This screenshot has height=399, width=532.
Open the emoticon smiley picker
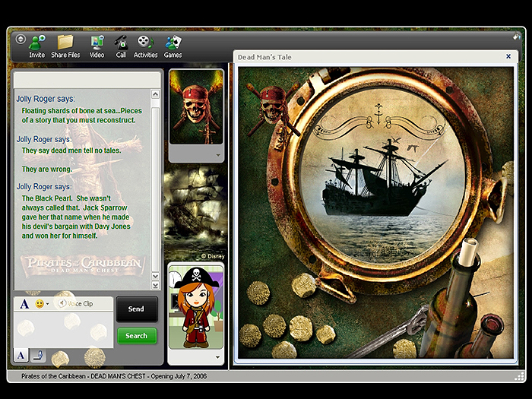(x=40, y=304)
